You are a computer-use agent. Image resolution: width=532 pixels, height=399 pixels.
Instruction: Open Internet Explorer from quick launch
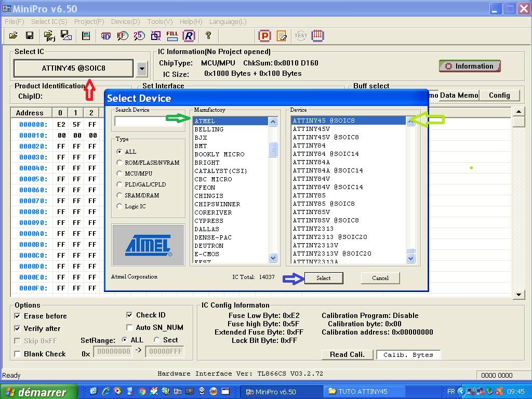point(106,391)
